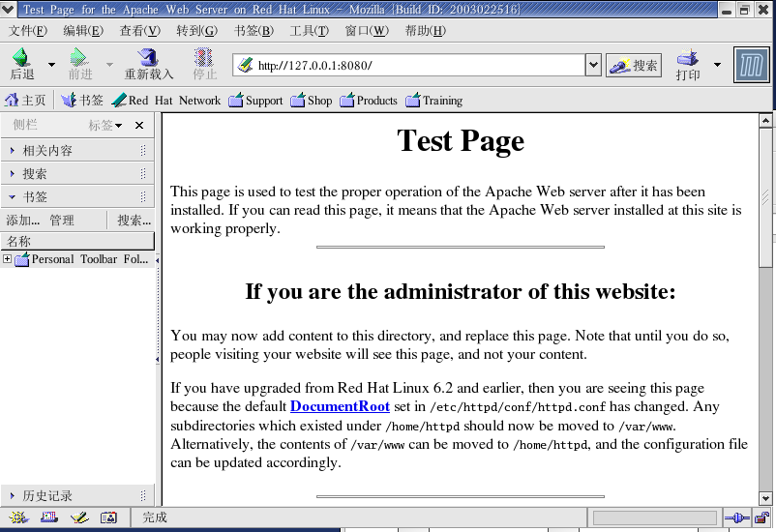The height and width of the screenshot is (532, 776).
Task: Follow the DocumentRoot hyperlink
Action: click(340, 406)
